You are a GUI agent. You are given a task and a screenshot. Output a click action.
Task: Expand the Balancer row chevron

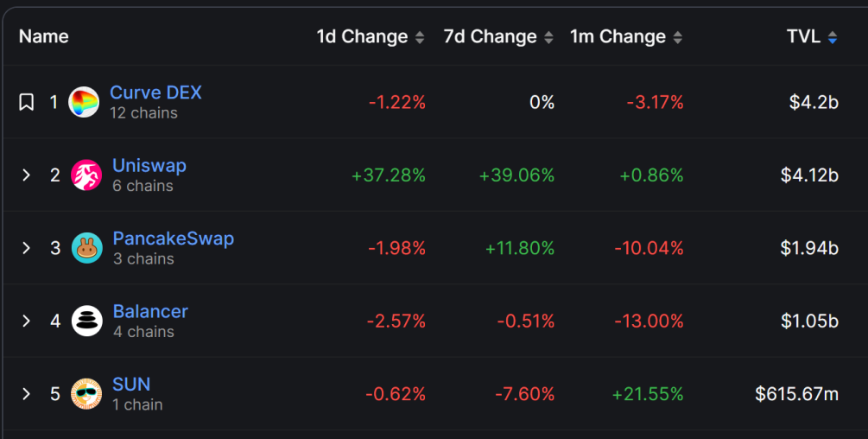[x=27, y=321]
